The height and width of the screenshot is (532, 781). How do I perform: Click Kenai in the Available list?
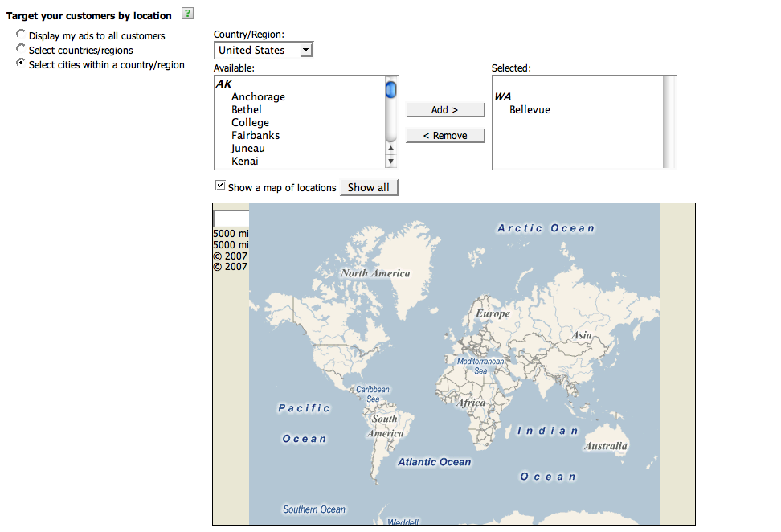click(x=244, y=162)
